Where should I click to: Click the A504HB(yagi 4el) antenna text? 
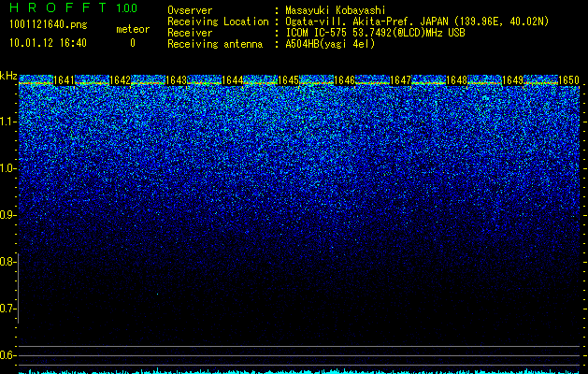330,44
